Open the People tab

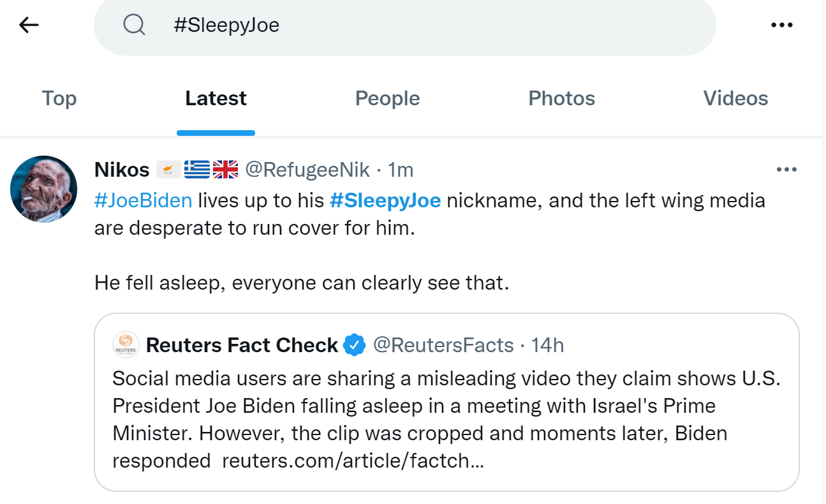387,98
